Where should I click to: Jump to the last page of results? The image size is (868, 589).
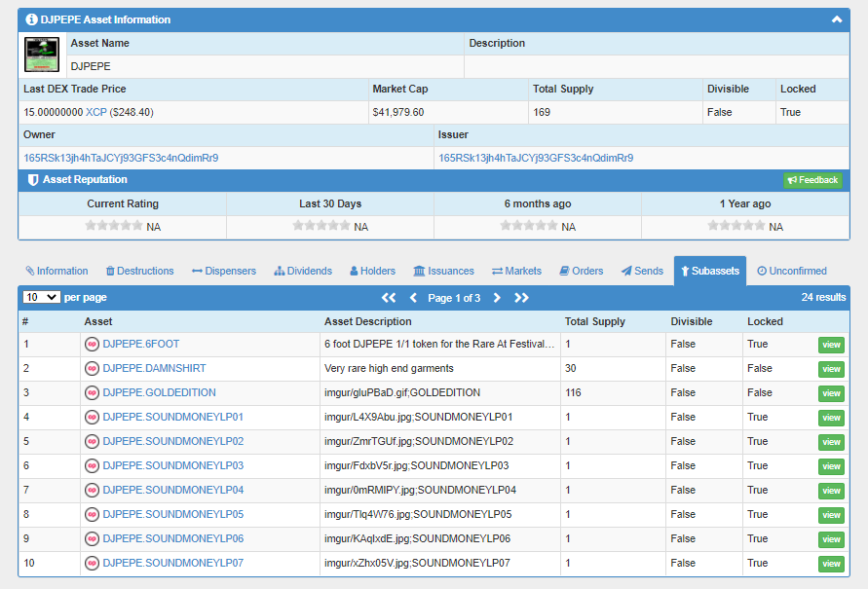tap(521, 298)
